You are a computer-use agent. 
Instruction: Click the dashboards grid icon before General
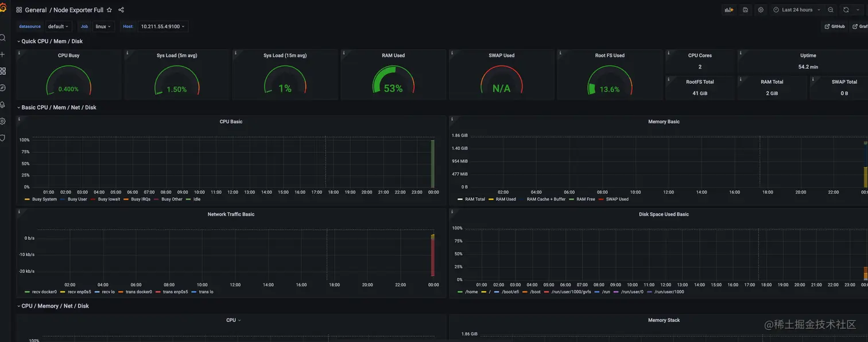(19, 10)
